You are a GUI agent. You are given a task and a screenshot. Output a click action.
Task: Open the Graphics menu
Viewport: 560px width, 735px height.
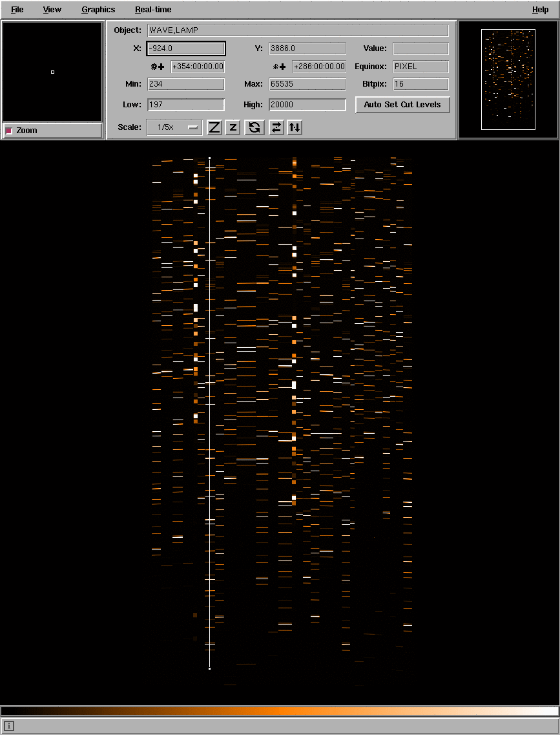[98, 10]
